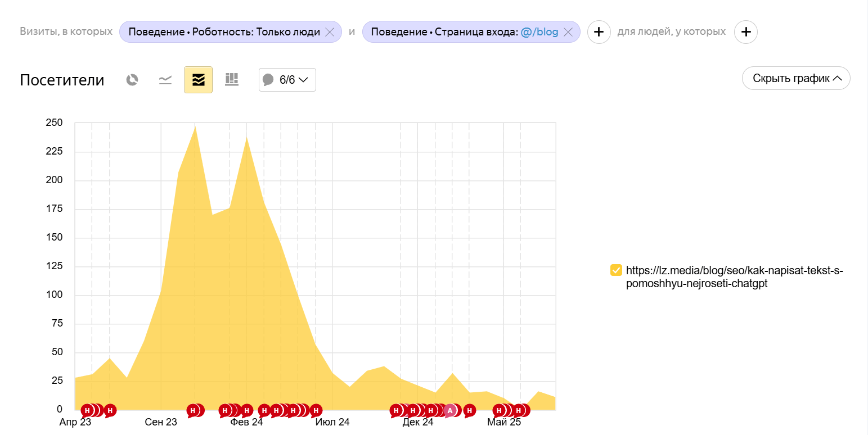Screen dimensions: 868x435
Task: Open the 6/6 annotations dropdown
Action: 287,80
